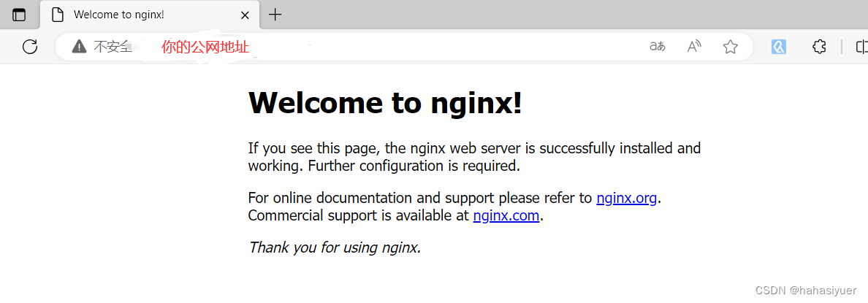Click the Thank you for using nginx. text
This screenshot has width=868, height=303.
(x=335, y=247)
